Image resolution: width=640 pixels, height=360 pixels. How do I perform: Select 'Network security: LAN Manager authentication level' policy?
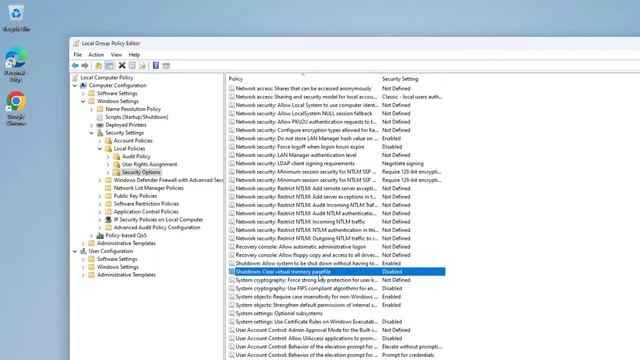click(x=296, y=155)
